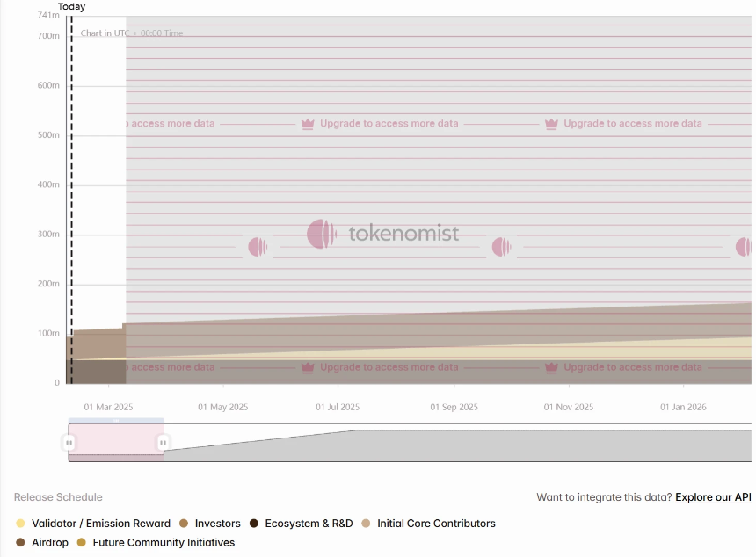Click pink selected range in navigator

click(x=116, y=439)
